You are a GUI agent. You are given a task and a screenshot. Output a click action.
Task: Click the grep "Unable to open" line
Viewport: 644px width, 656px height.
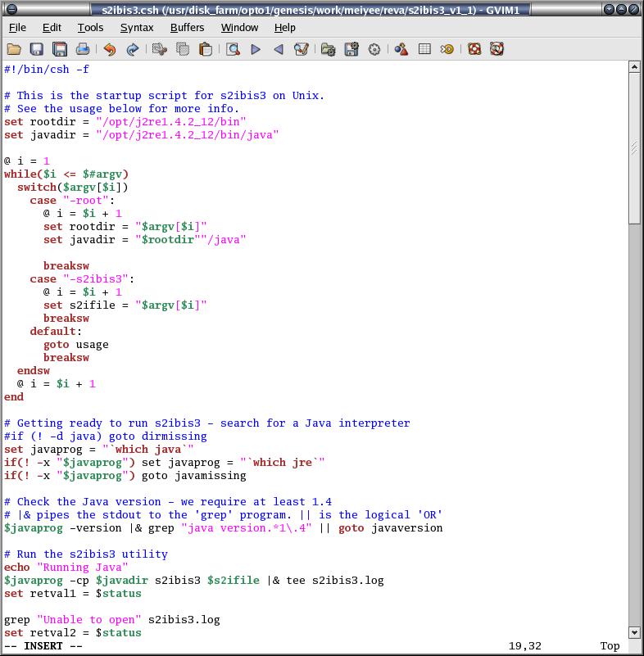(x=111, y=620)
